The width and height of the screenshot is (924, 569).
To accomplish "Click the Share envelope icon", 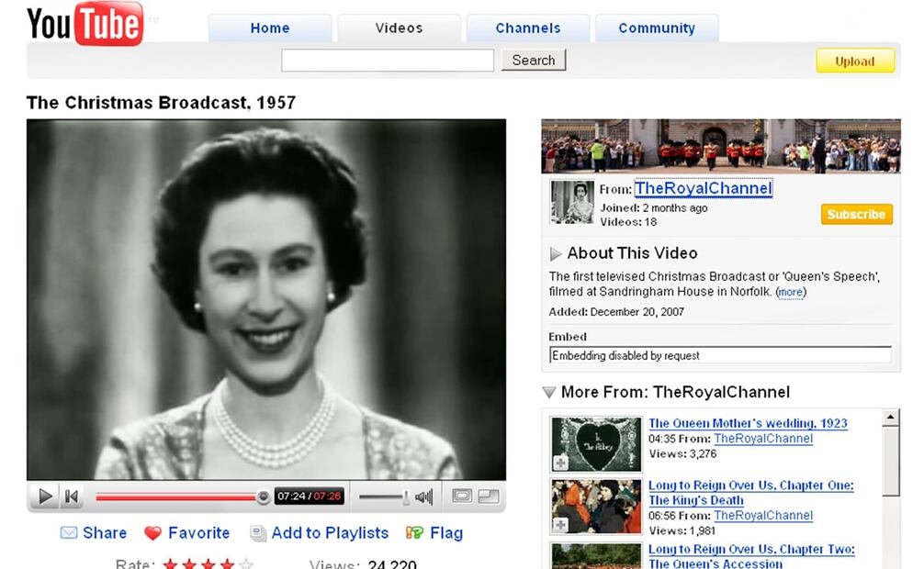I will pos(69,533).
